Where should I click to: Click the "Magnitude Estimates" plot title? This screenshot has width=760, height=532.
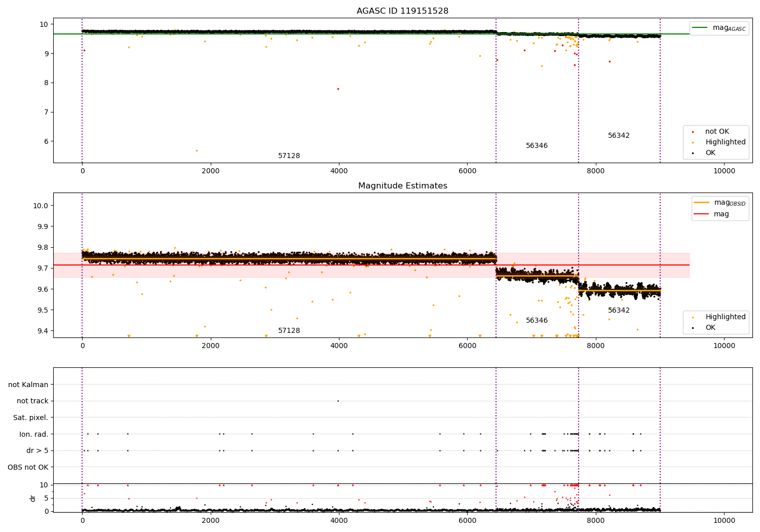pos(402,186)
